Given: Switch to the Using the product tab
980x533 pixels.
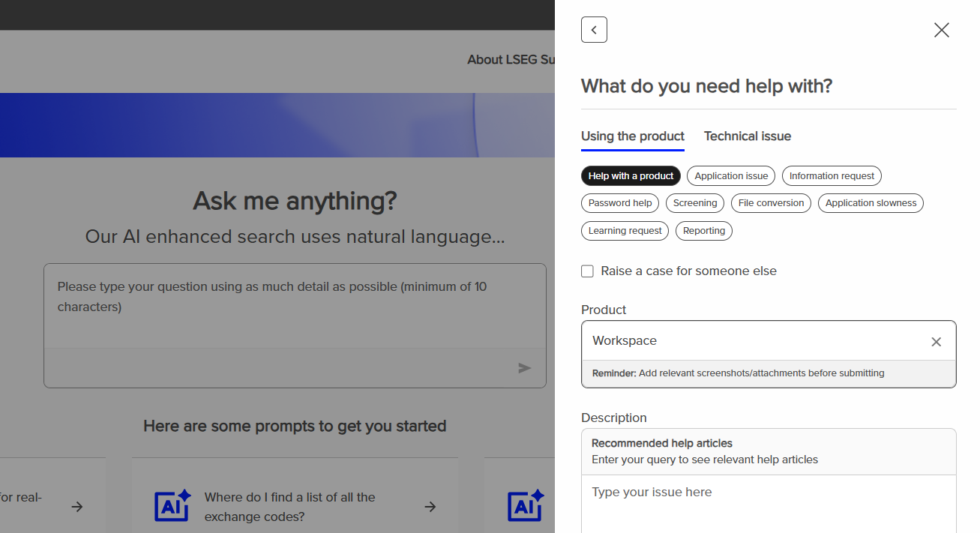Looking at the screenshot, I should [633, 136].
